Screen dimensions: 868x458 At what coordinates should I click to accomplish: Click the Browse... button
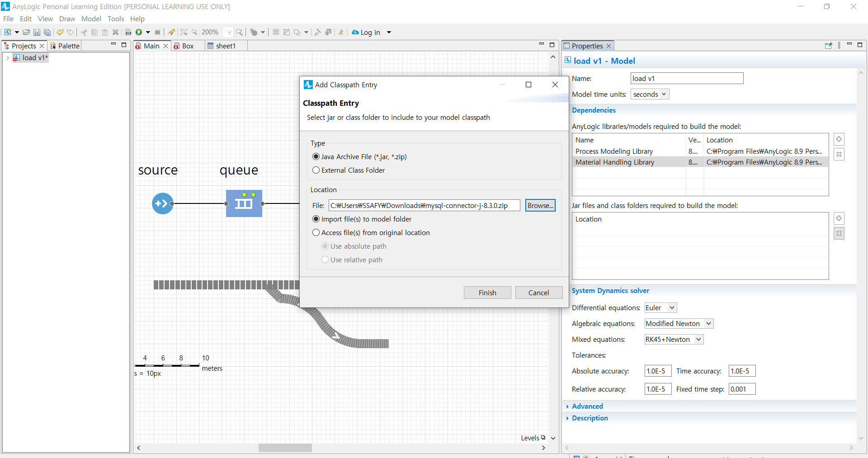pyautogui.click(x=540, y=205)
